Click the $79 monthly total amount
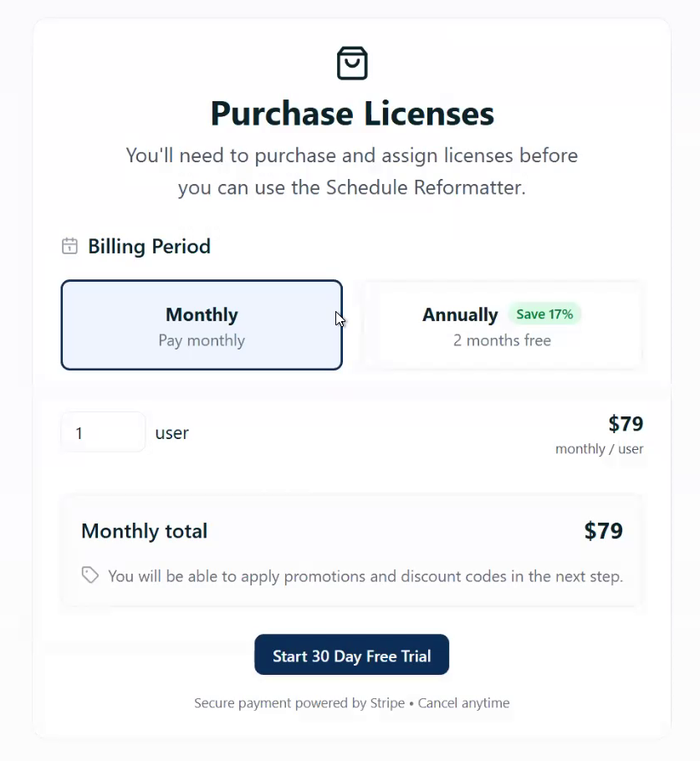 click(603, 531)
